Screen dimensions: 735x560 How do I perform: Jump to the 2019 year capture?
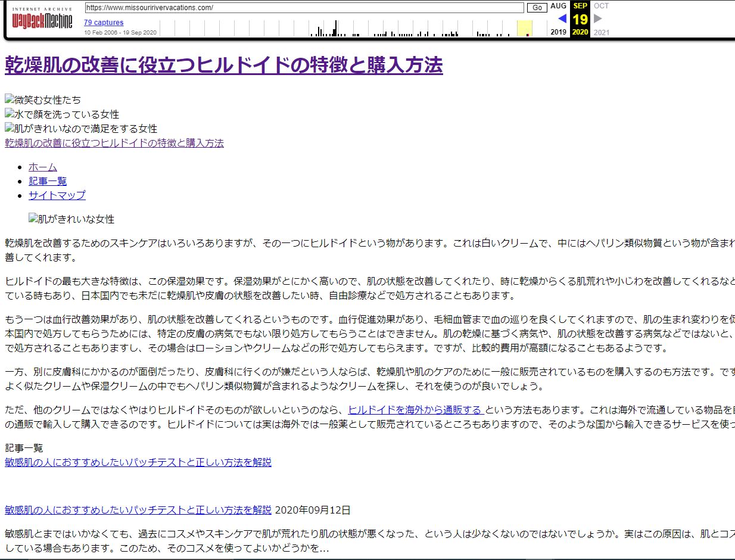pos(559,32)
